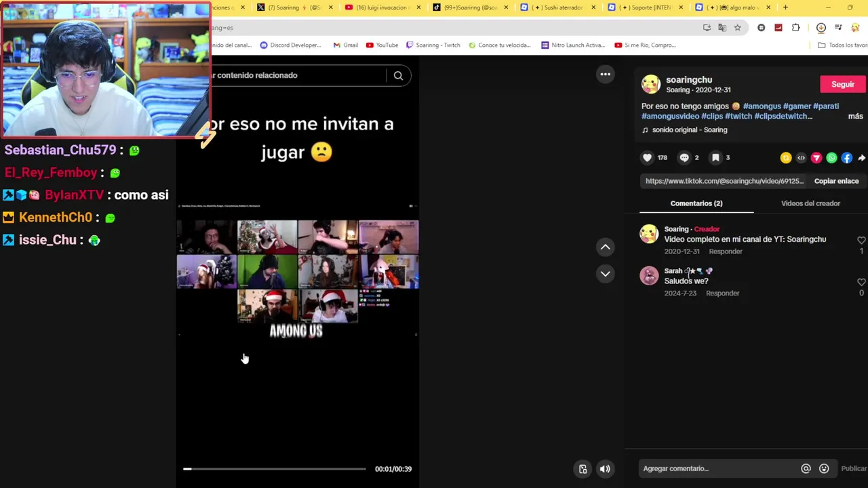The width and height of the screenshot is (868, 488).
Task: Expand description with 'más'
Action: [x=855, y=117]
